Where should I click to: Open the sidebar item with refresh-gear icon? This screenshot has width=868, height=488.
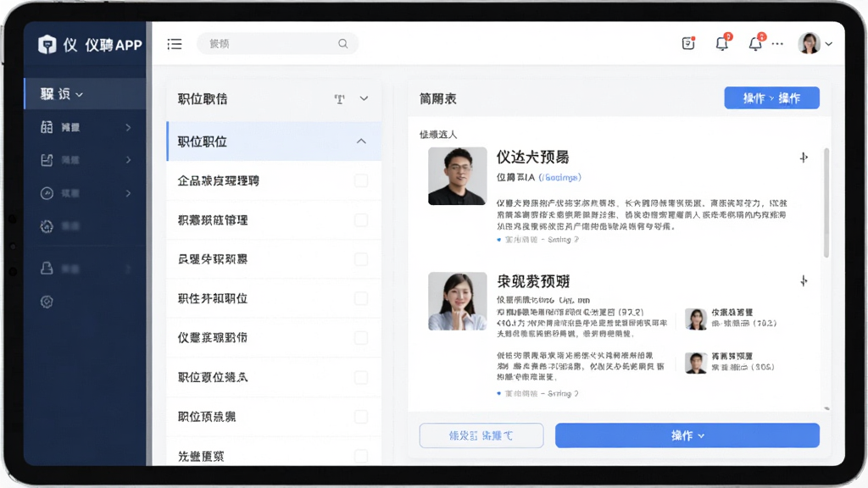86,225
